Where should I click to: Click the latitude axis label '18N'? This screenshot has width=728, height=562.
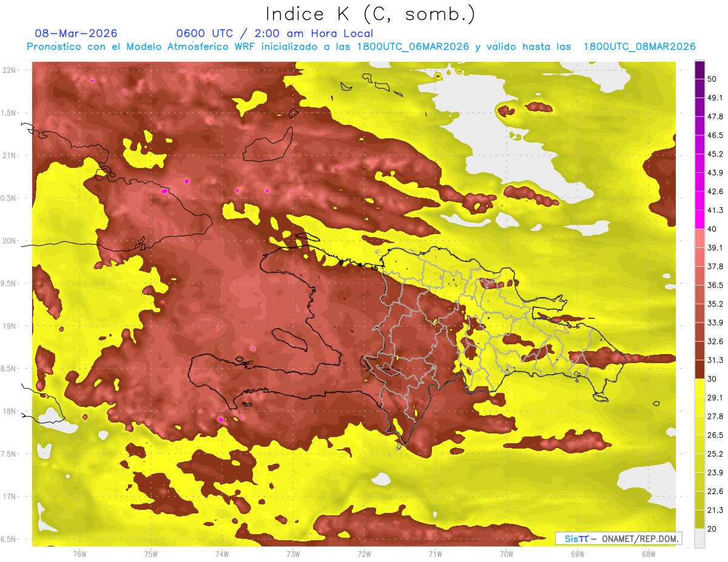(10, 412)
